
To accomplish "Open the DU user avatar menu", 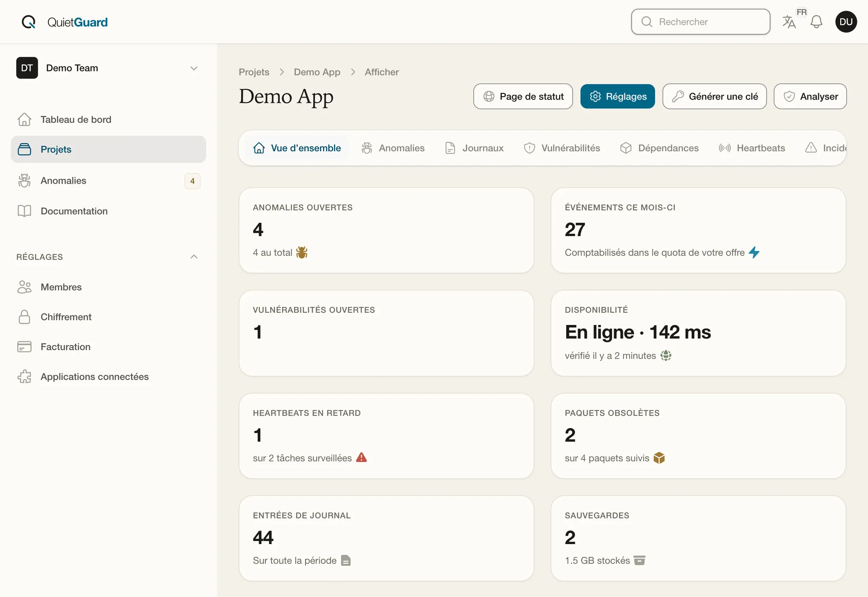I will click(846, 22).
